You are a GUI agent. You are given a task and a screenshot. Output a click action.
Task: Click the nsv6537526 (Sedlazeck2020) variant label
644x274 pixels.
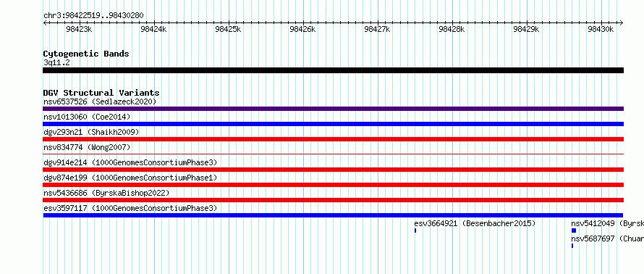(100, 101)
